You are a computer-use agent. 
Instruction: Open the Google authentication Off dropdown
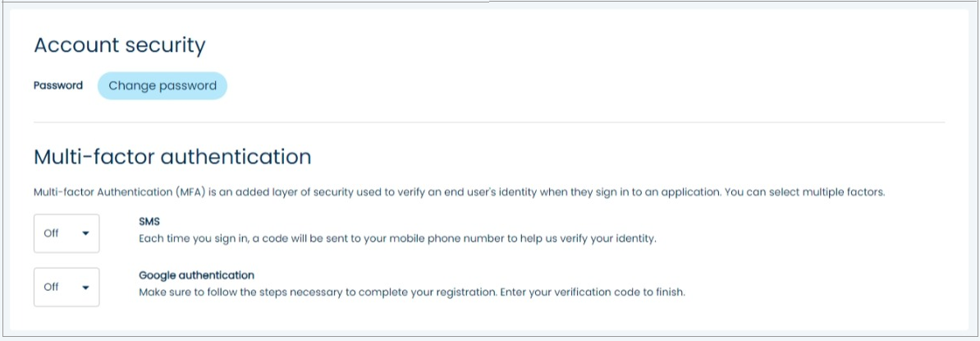(x=66, y=288)
